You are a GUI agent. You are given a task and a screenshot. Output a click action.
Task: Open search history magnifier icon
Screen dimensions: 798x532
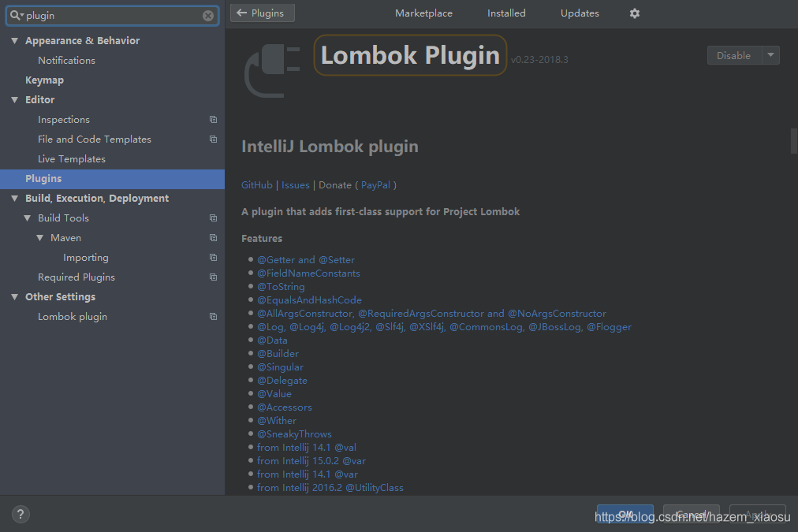click(16, 15)
